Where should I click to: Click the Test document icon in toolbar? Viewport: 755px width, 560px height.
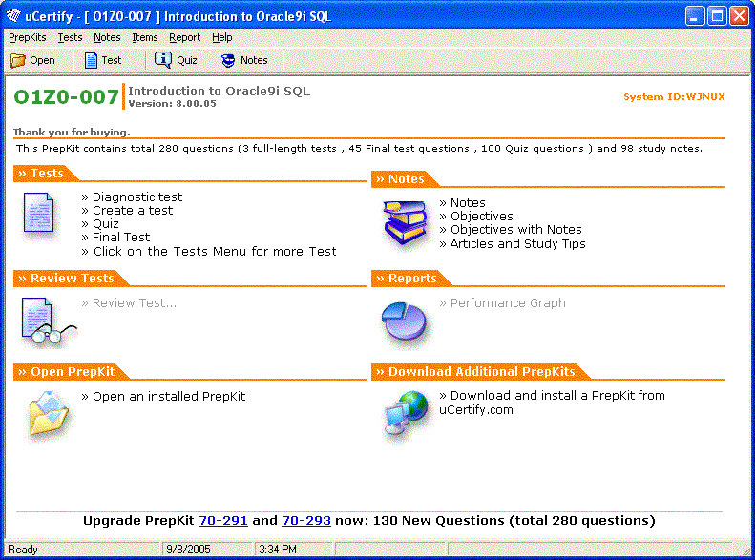(x=91, y=61)
